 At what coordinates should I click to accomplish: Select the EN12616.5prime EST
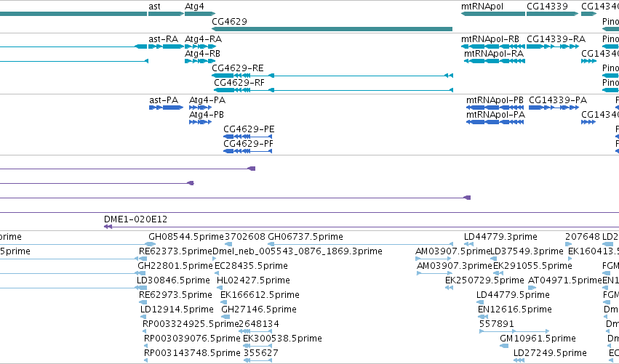[x=515, y=310]
